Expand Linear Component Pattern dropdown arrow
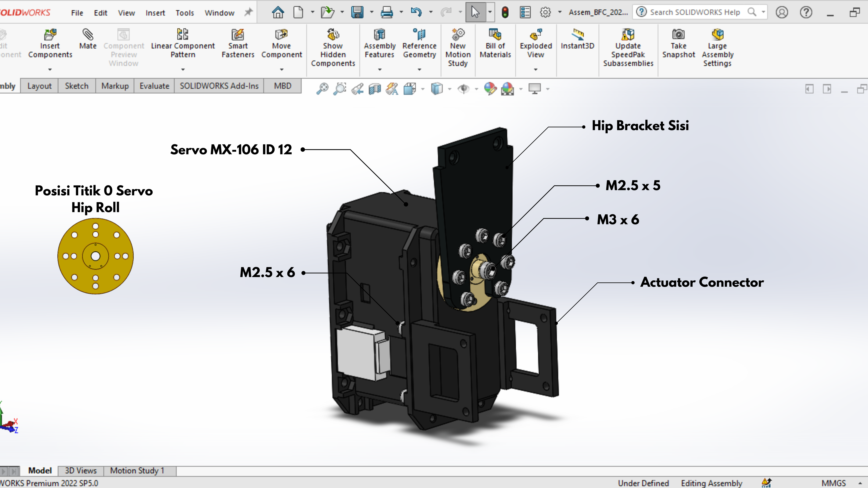Viewport: 868px width, 488px height. [183, 70]
